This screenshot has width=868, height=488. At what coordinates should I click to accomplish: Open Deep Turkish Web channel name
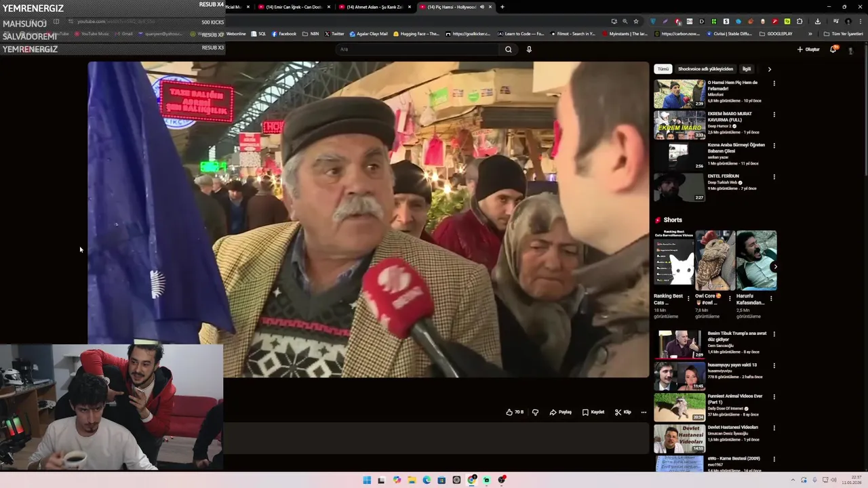(723, 182)
